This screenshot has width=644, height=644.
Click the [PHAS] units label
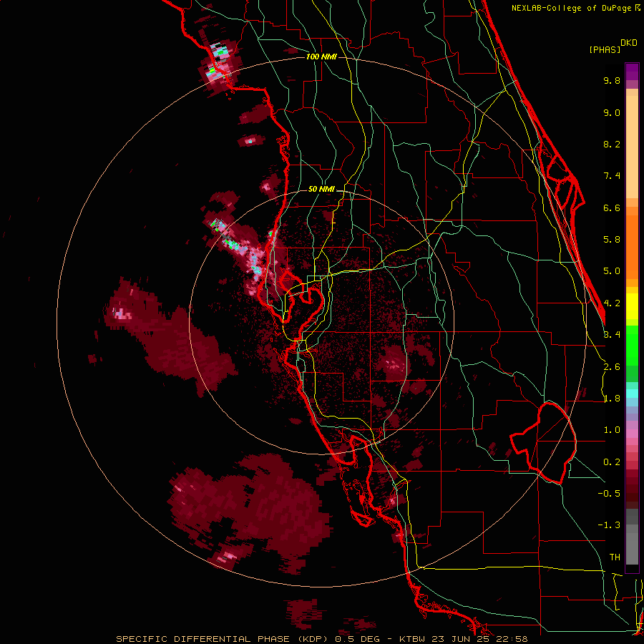point(605,49)
